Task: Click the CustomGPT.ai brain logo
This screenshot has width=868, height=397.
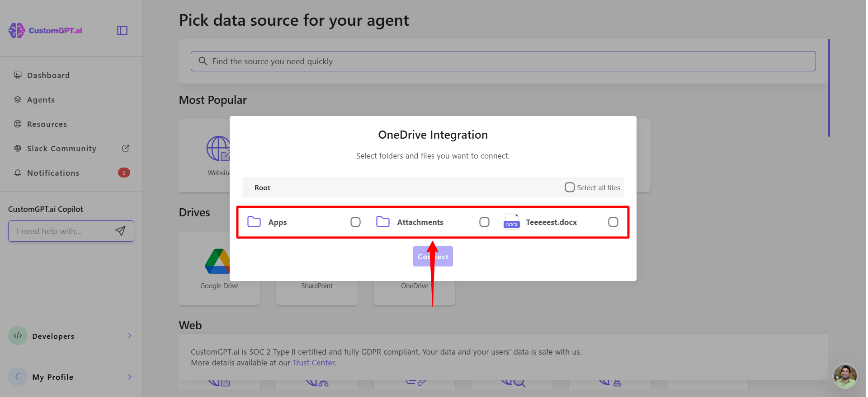Action: [17, 30]
